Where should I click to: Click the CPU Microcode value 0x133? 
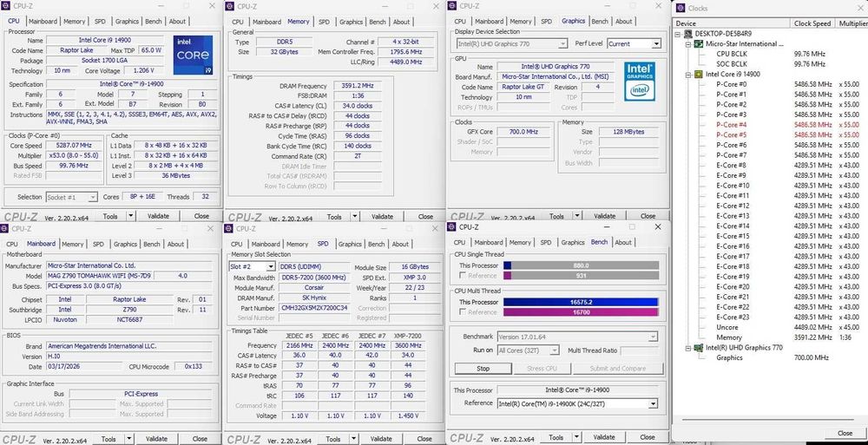click(x=194, y=366)
